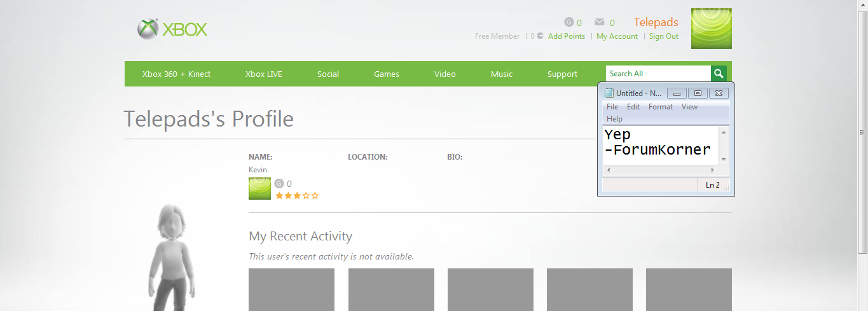Viewport: 868px width, 311px height.
Task: Click the small gamerpic under Kevin
Action: tap(259, 189)
